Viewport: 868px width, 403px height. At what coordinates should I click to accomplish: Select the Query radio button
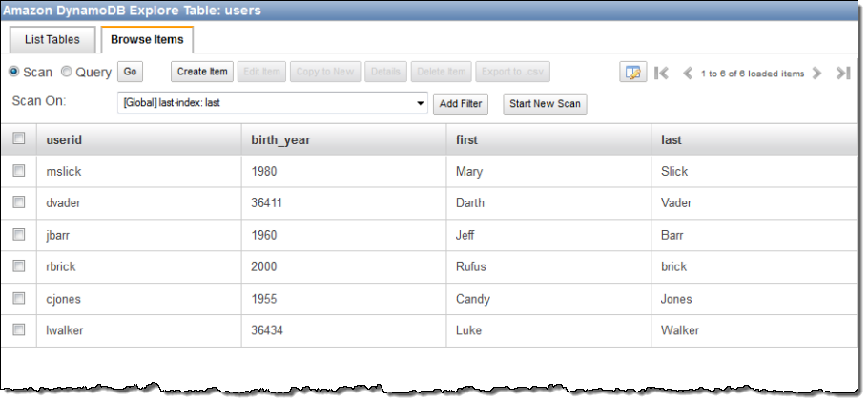[67, 72]
